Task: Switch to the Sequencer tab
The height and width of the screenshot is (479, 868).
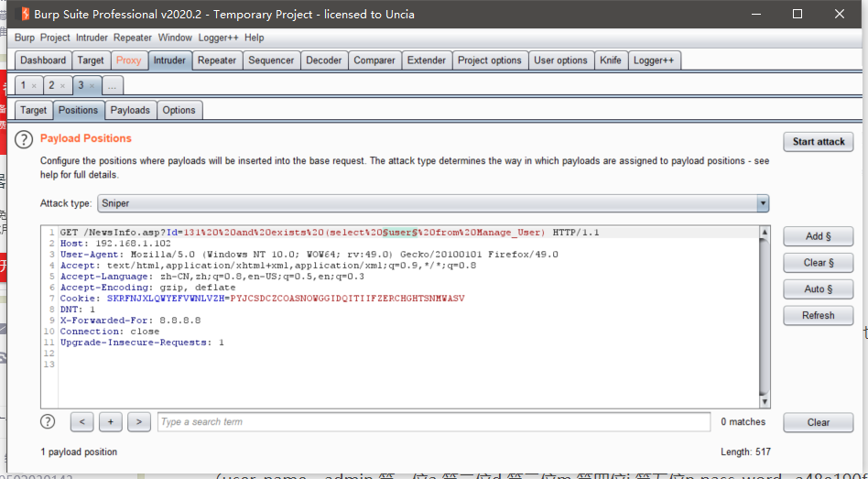Action: [271, 60]
